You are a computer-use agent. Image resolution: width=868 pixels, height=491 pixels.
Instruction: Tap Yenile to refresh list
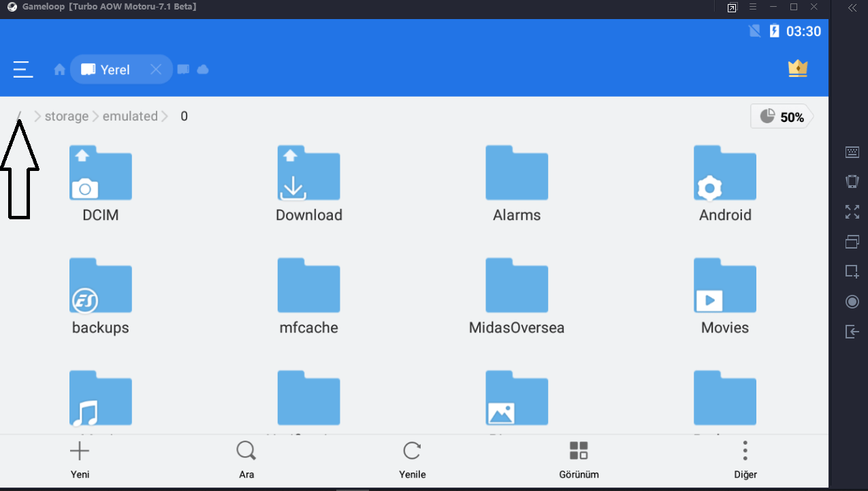[x=413, y=460]
